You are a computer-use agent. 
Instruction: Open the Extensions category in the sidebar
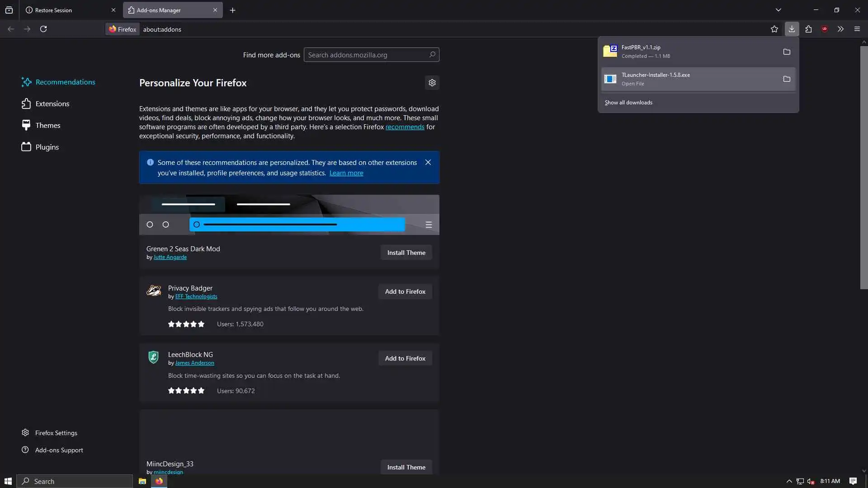(52, 104)
